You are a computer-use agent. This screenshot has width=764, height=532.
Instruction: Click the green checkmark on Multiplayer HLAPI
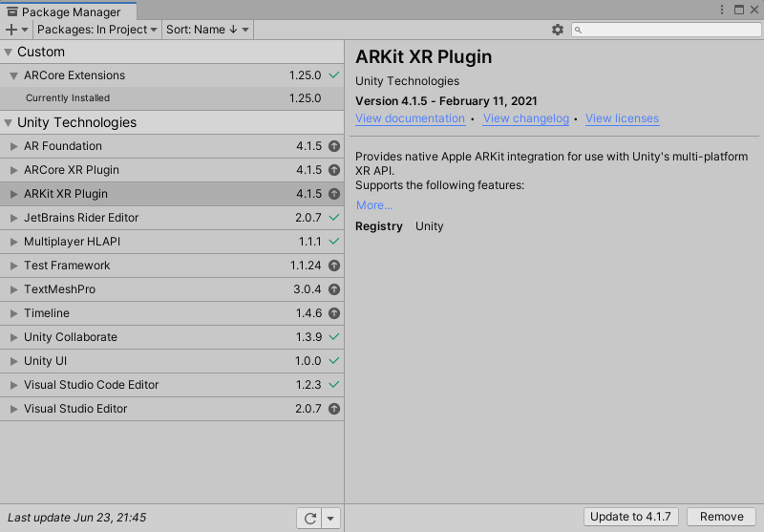(x=333, y=241)
